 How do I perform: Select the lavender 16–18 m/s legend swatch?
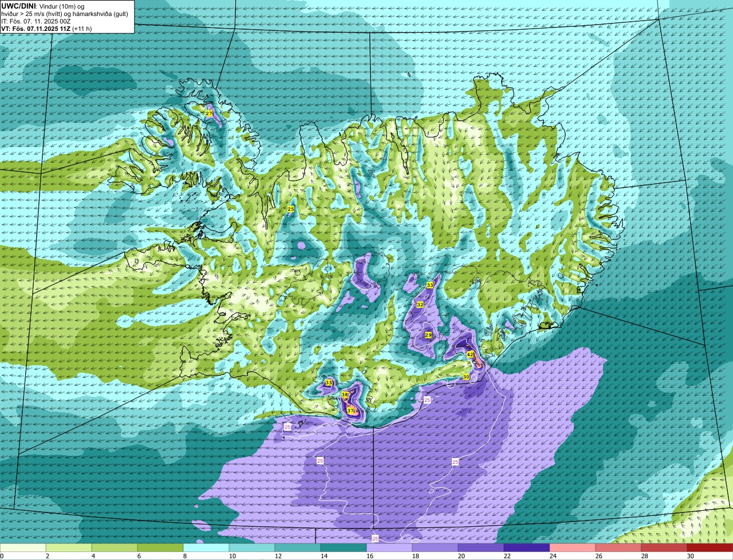point(390,548)
